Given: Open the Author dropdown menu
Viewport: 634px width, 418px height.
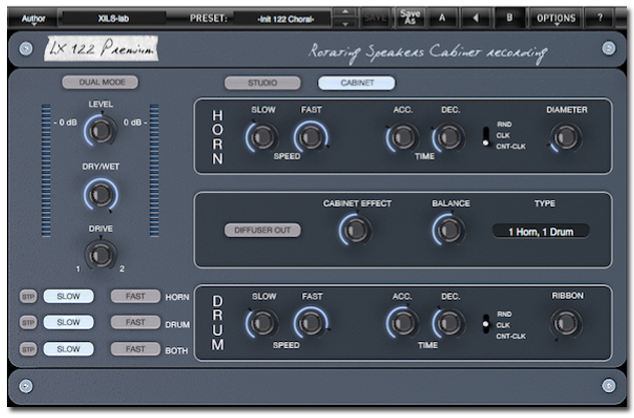Looking at the screenshot, I should coord(33,19).
